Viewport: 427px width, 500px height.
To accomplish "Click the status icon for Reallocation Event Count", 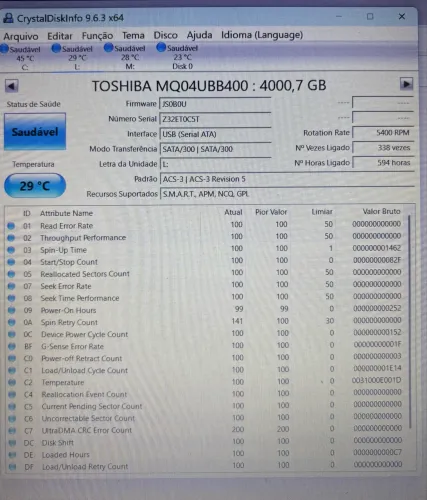I will pos(12,395).
